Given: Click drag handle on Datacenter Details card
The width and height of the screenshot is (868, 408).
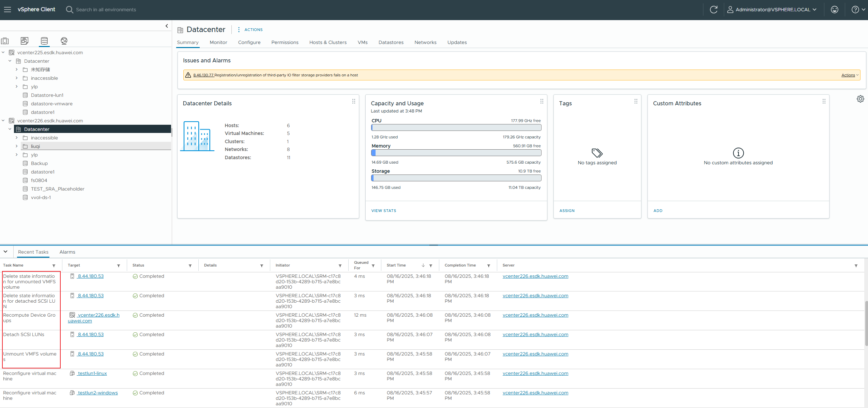Looking at the screenshot, I should pyautogui.click(x=354, y=102).
